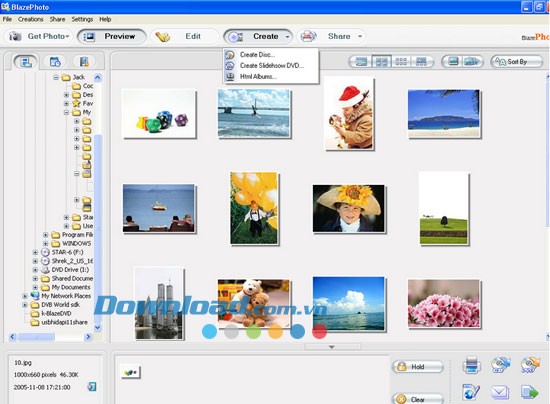Select the yellow balloons photo thumbnail
This screenshot has height=404, width=550.
(254, 208)
